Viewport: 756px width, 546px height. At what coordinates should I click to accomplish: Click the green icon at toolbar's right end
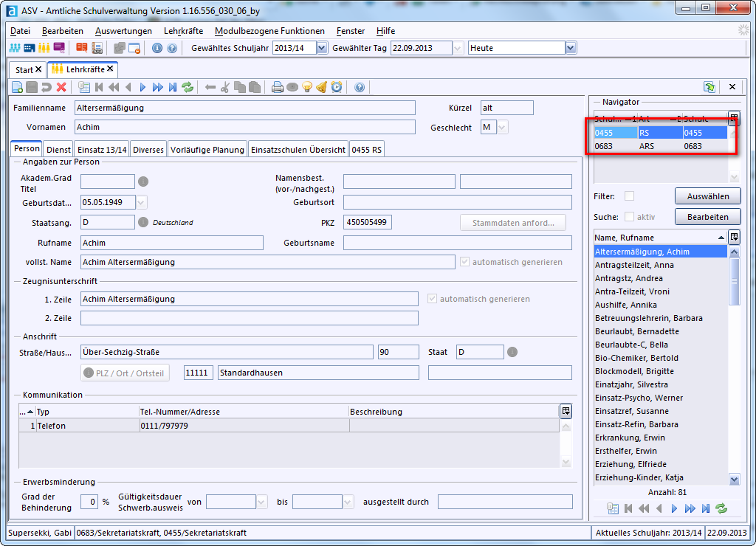(x=709, y=87)
